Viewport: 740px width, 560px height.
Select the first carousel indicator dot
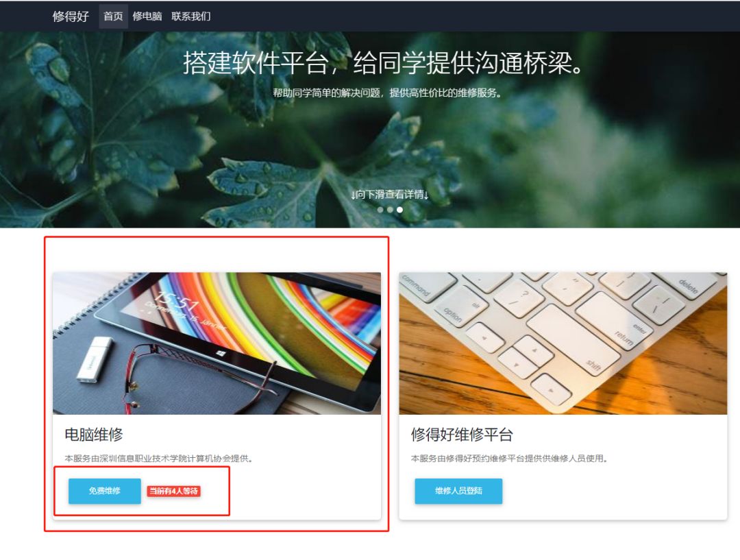pyautogui.click(x=380, y=210)
